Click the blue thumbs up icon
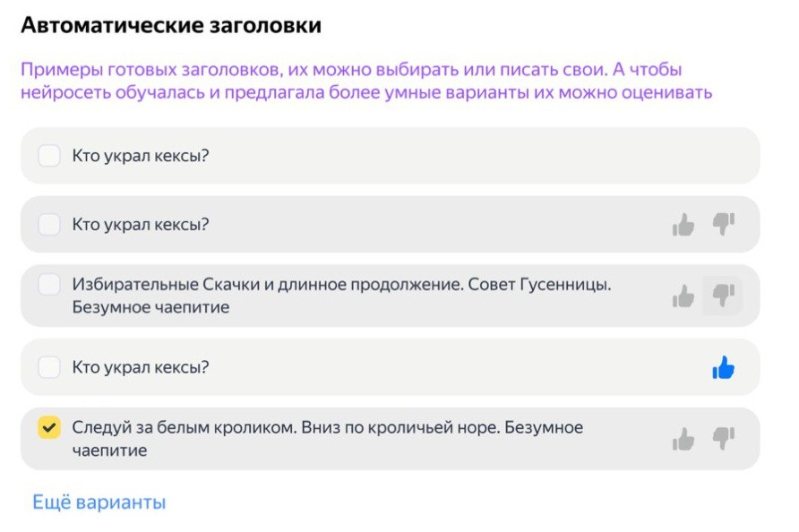The image size is (799, 532). [724, 367]
